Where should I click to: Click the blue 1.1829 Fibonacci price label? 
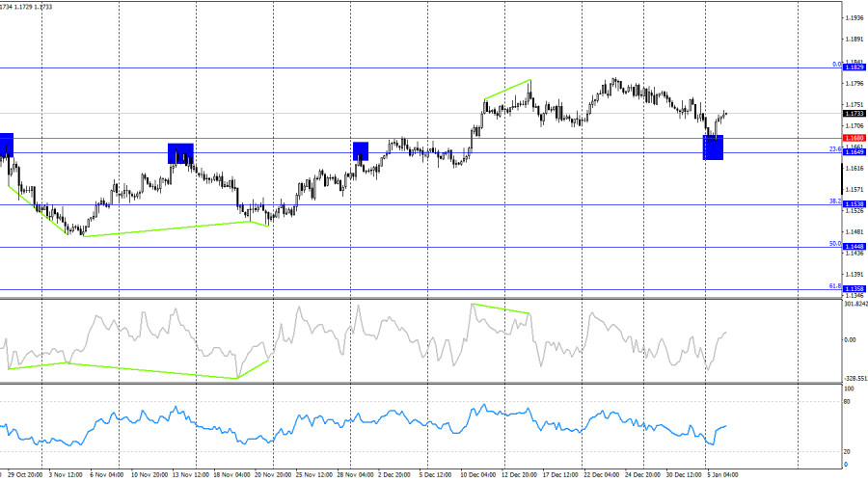854,67
